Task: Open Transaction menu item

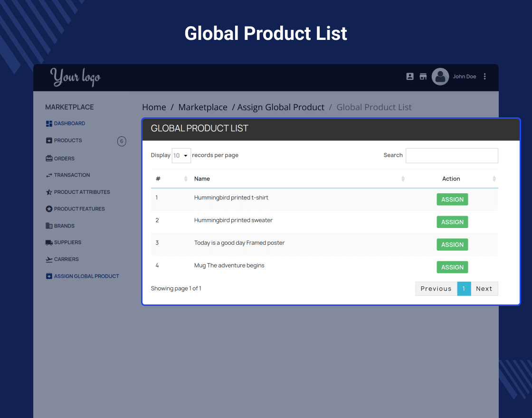Action: click(72, 175)
